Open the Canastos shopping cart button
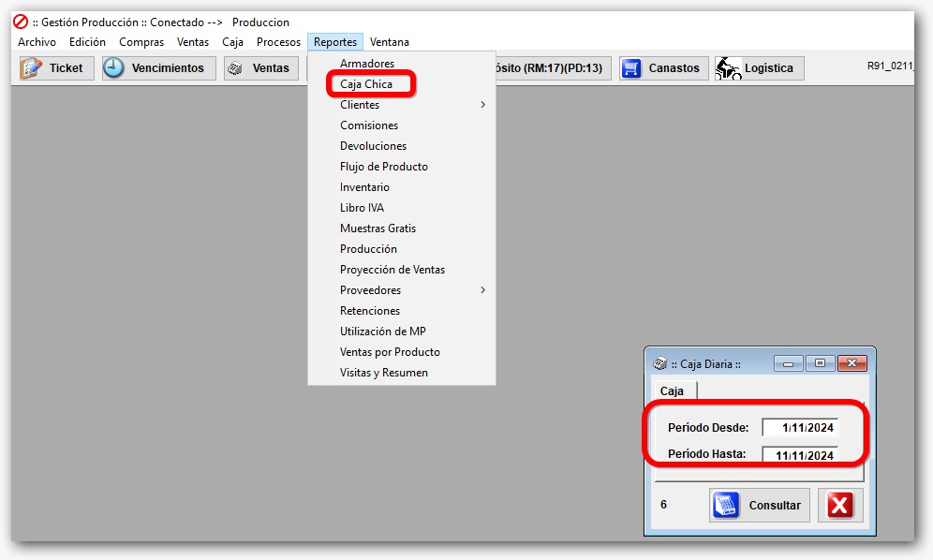This screenshot has height=560, width=933. 631,68
